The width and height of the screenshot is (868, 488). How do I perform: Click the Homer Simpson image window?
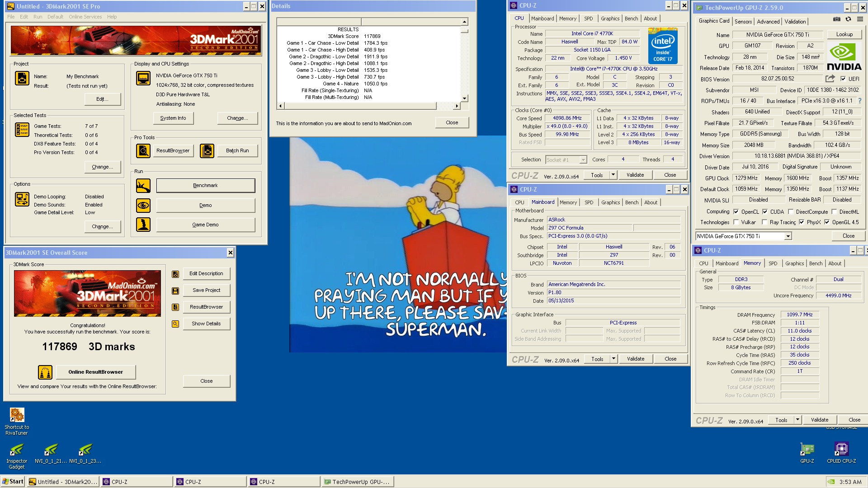[398, 244]
